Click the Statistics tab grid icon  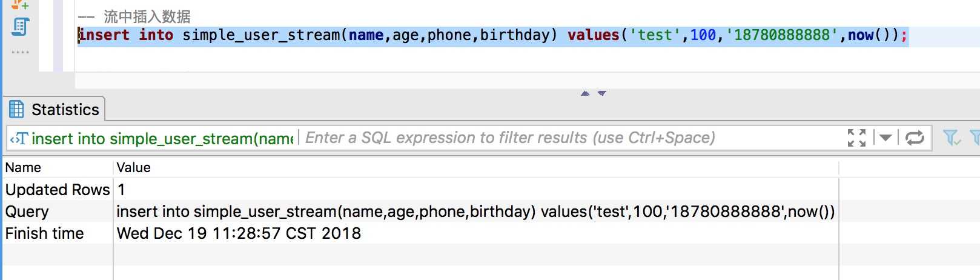(x=17, y=109)
